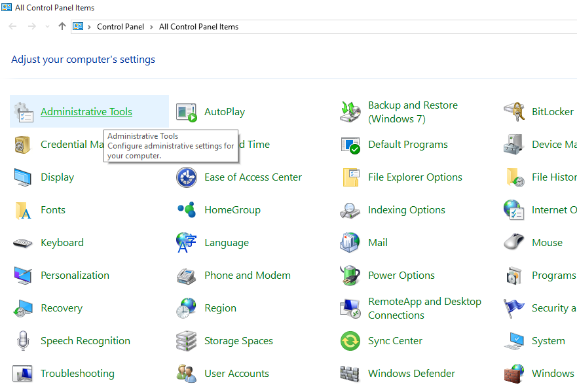Viewport: 577px width, 392px height.
Task: Open the File Explorer Options icon
Action: [x=350, y=177]
